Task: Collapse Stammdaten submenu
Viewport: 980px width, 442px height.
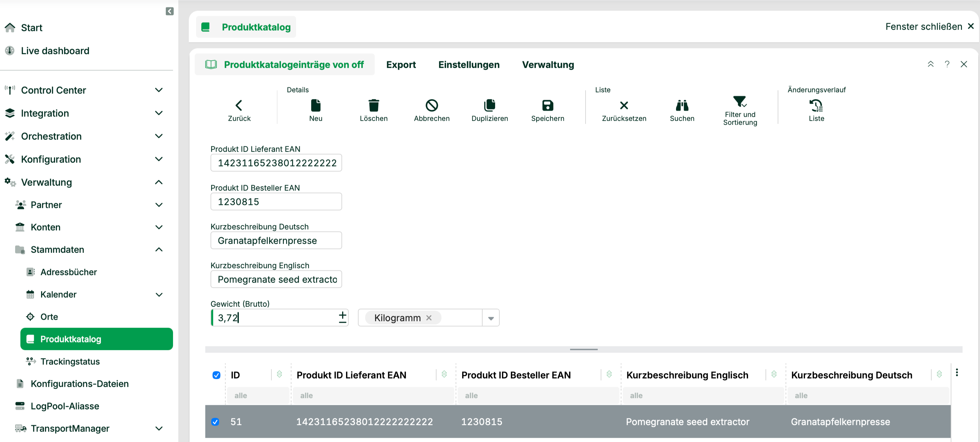Action: point(159,250)
